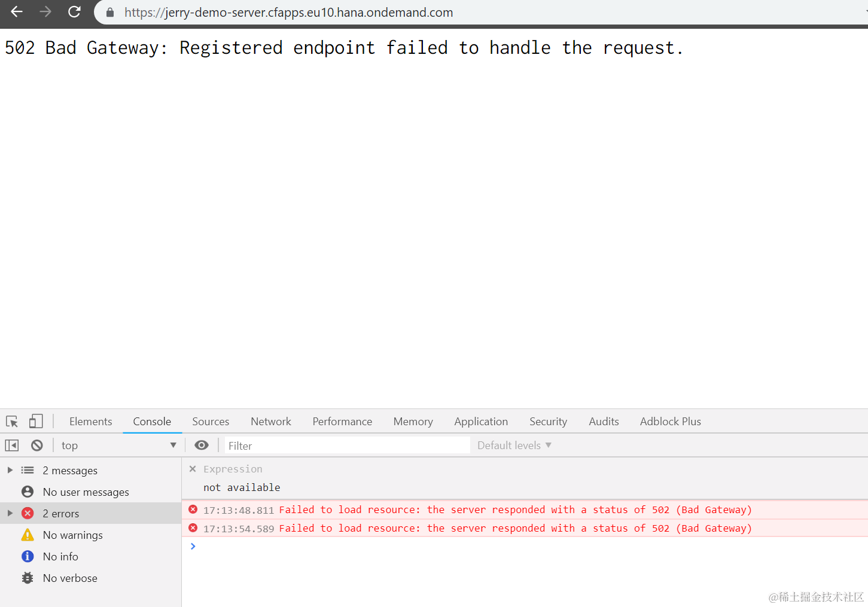Select the No info row
868x607 pixels.
(90, 557)
